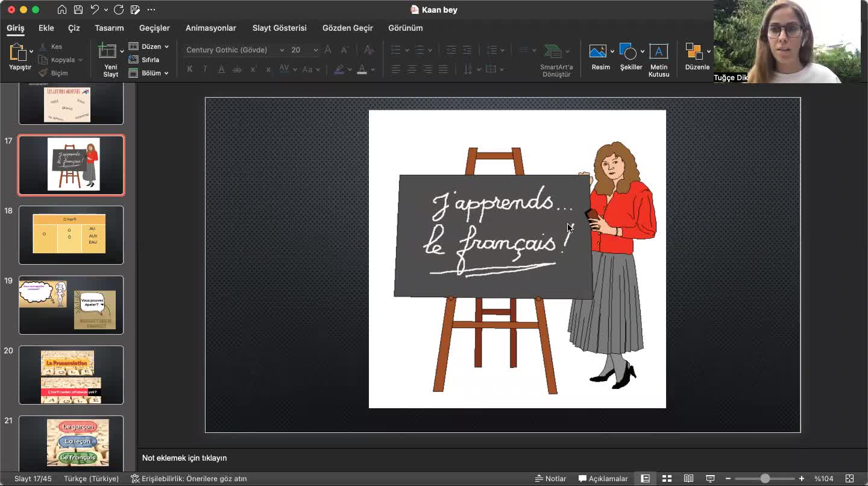Clear all formatting

tap(369, 50)
